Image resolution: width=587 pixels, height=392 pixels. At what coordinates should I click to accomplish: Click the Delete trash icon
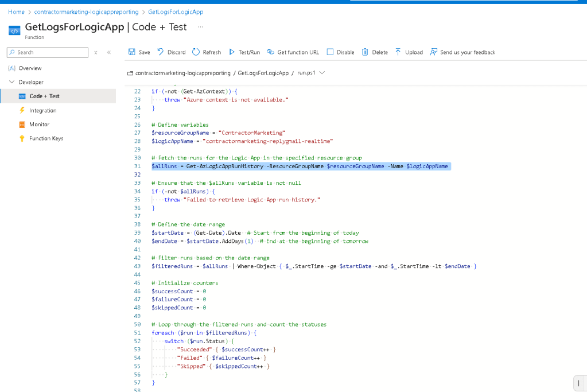(364, 52)
